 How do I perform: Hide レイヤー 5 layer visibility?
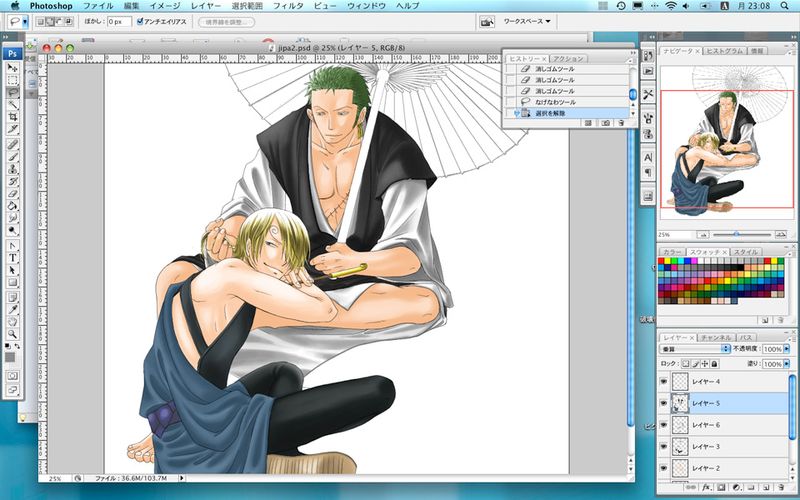(x=663, y=403)
